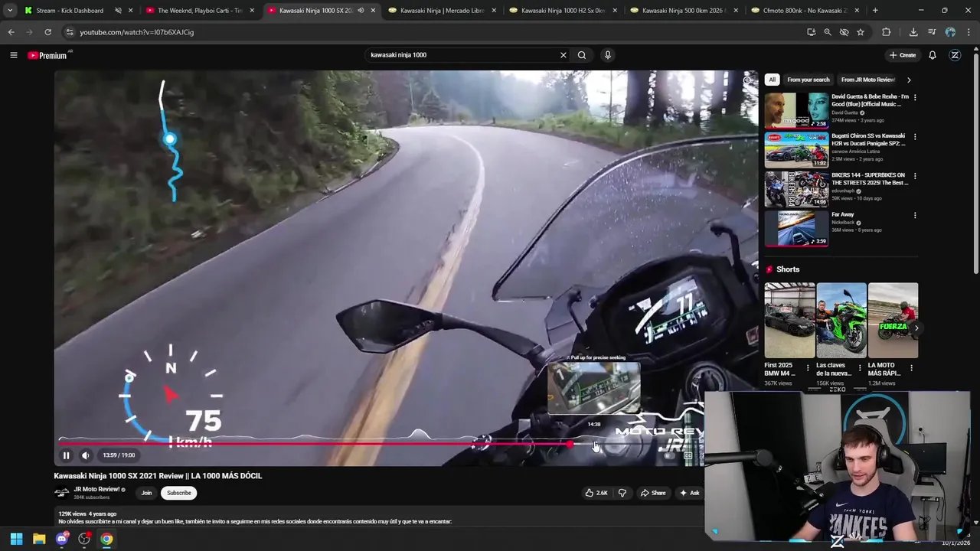This screenshot has height=551, width=980.
Task: Open options for First 2025 BMW M4 short
Action: tap(808, 368)
